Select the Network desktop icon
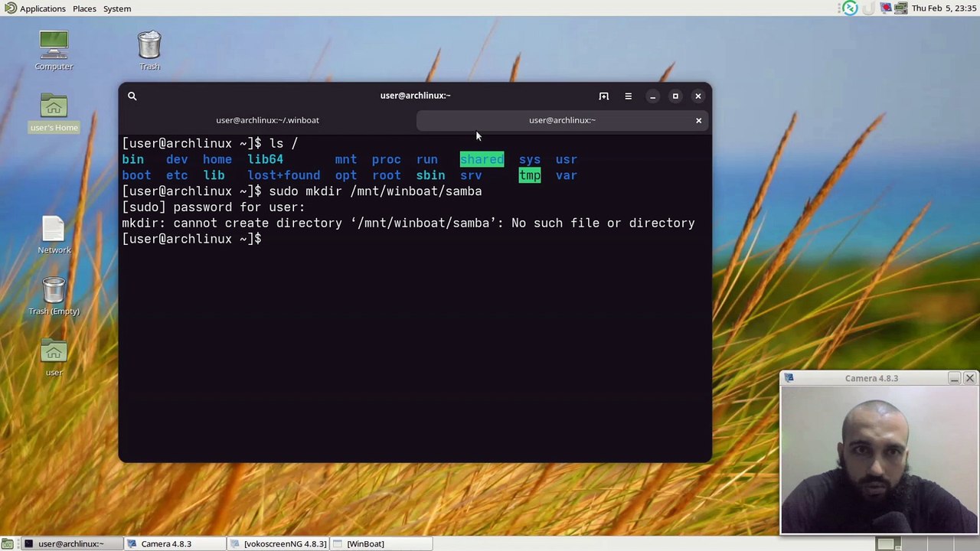 click(x=54, y=235)
